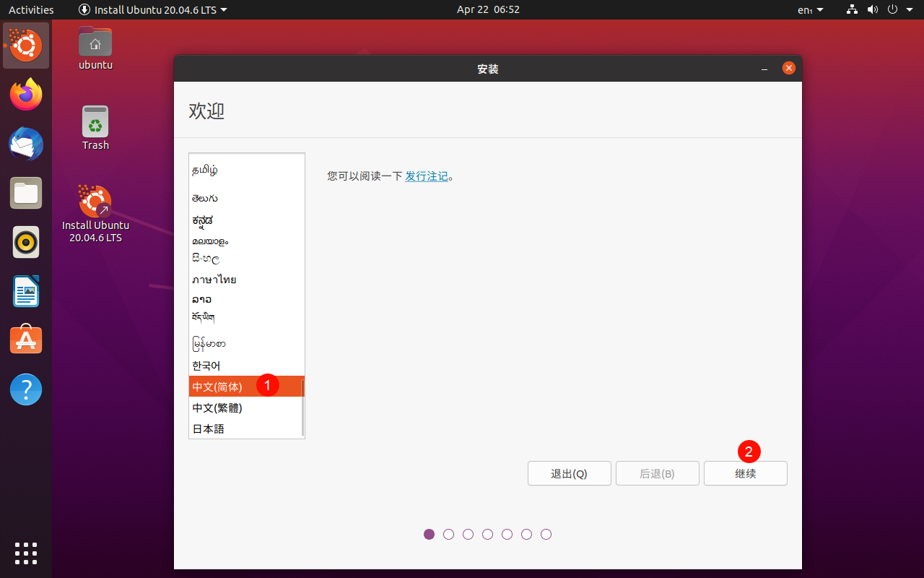The width and height of the screenshot is (924, 578).
Task: Open Thunderbird mail from the dock
Action: [x=26, y=144]
